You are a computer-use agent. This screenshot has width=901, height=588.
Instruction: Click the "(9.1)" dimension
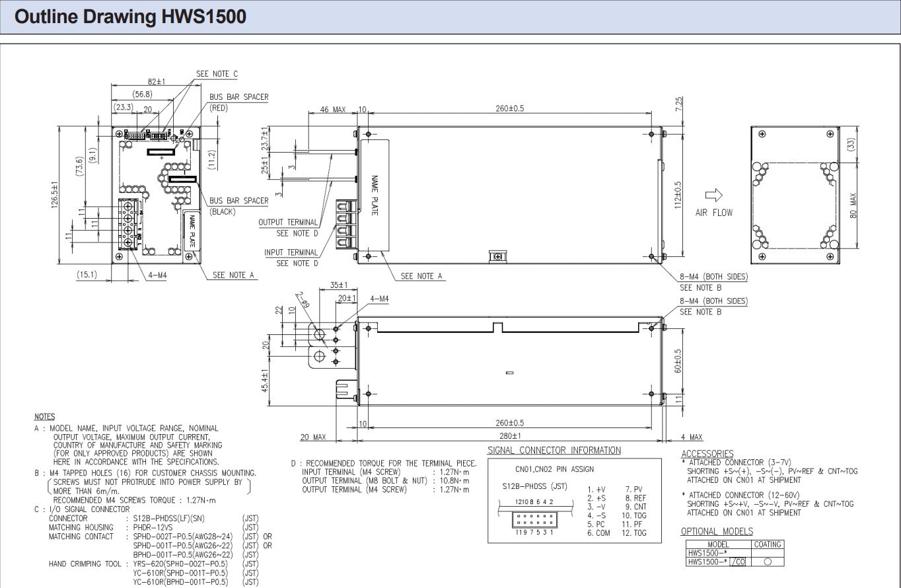[x=94, y=155]
